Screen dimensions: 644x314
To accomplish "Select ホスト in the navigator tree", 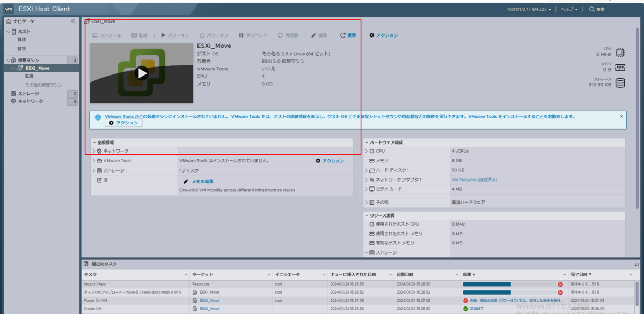I will click(x=24, y=32).
